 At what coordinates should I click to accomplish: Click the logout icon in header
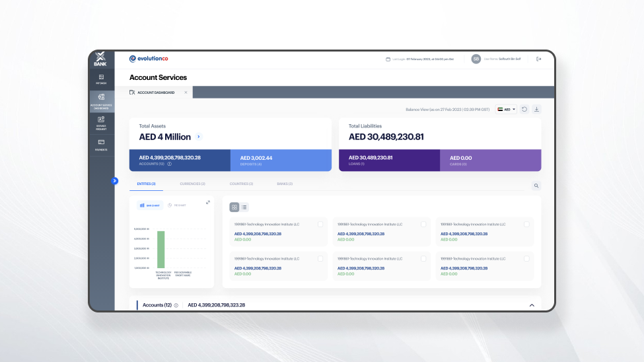click(x=538, y=59)
